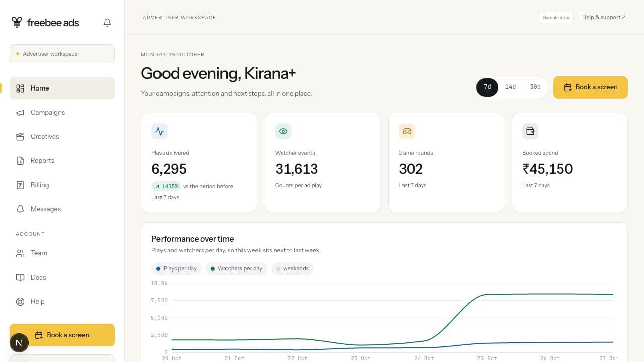Open notifications bell in sidebar header
This screenshot has height=362, width=644.
pos(107,23)
